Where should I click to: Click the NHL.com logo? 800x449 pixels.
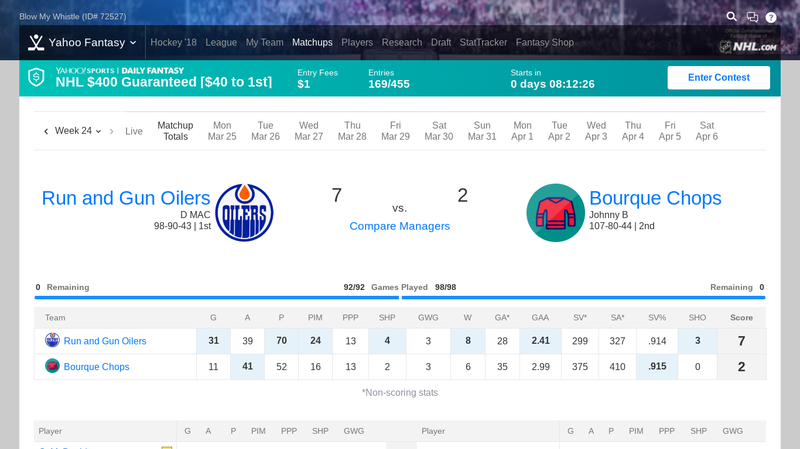748,46
